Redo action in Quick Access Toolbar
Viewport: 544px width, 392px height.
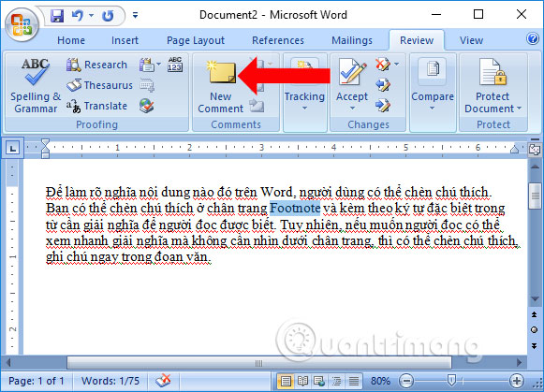pos(109,16)
